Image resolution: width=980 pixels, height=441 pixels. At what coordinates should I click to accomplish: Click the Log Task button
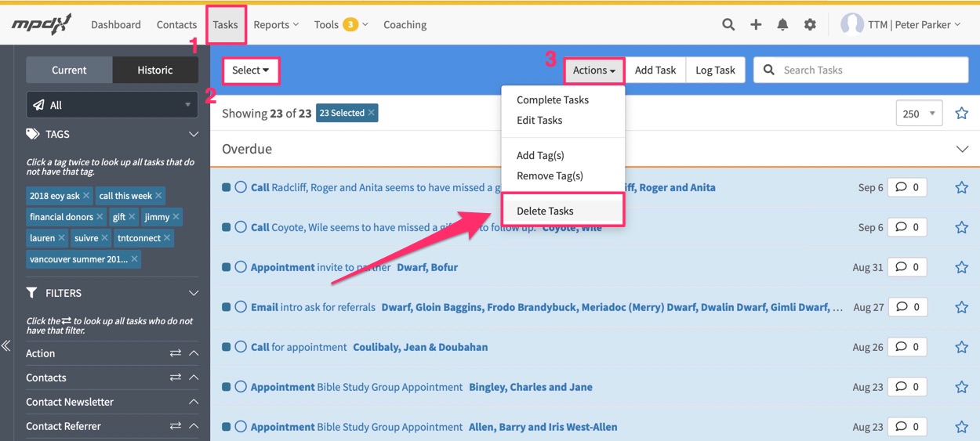715,70
